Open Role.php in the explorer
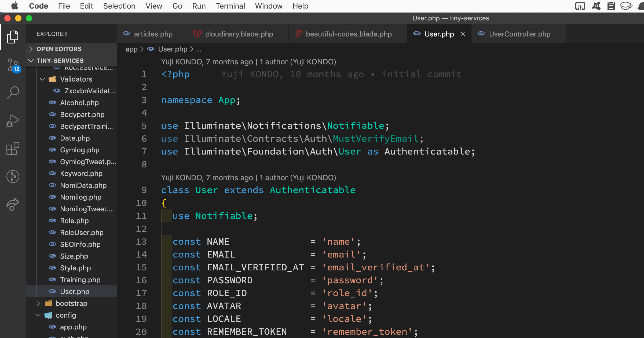644x338 pixels. coord(74,221)
